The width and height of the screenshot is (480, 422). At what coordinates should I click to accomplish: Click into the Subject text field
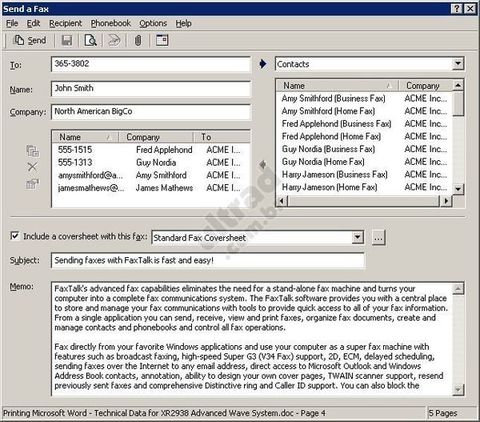(x=208, y=260)
